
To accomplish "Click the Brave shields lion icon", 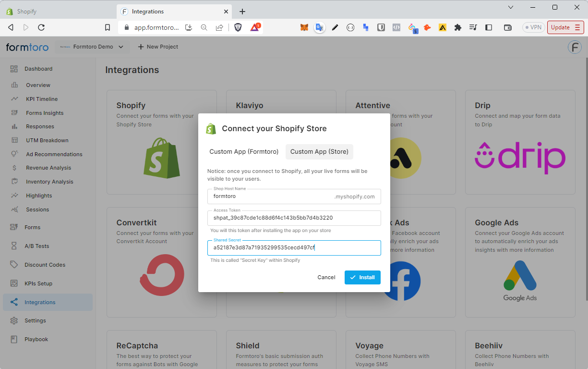I will pos(238,27).
